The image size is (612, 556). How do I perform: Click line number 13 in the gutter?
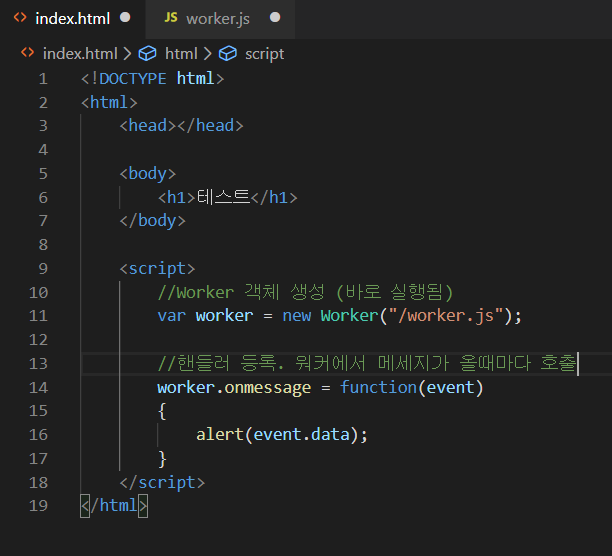tap(39, 363)
